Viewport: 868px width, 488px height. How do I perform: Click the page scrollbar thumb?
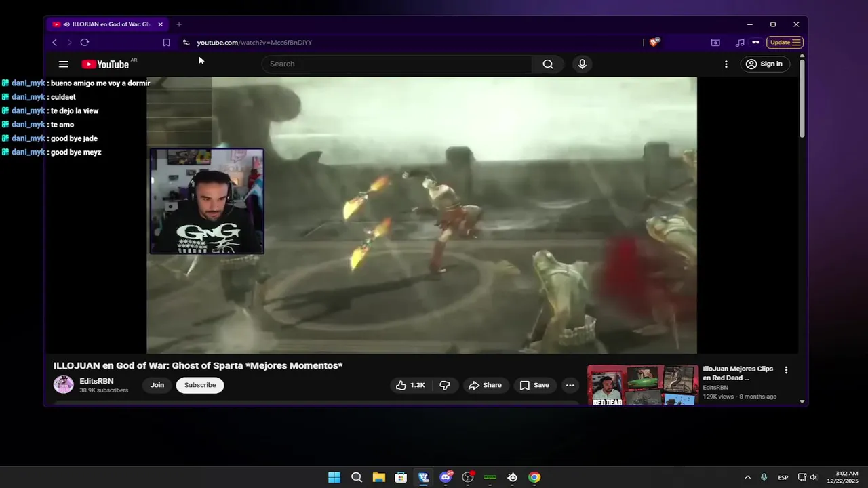tap(802, 100)
